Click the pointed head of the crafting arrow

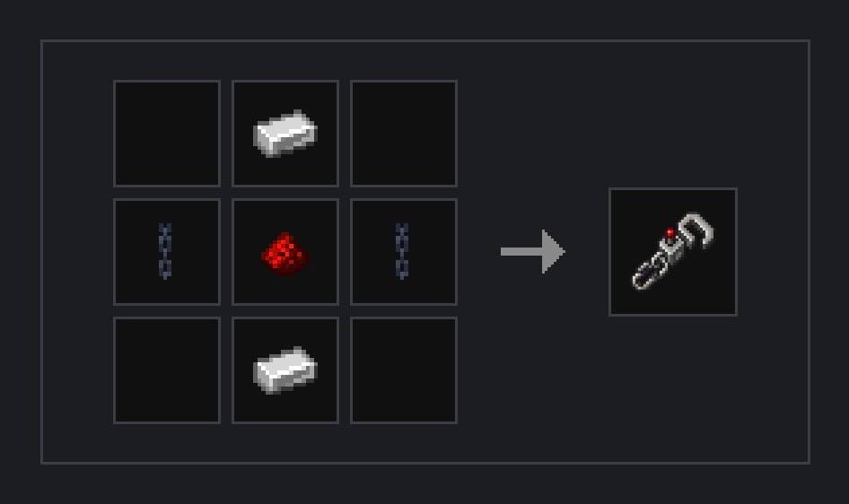[x=554, y=251]
